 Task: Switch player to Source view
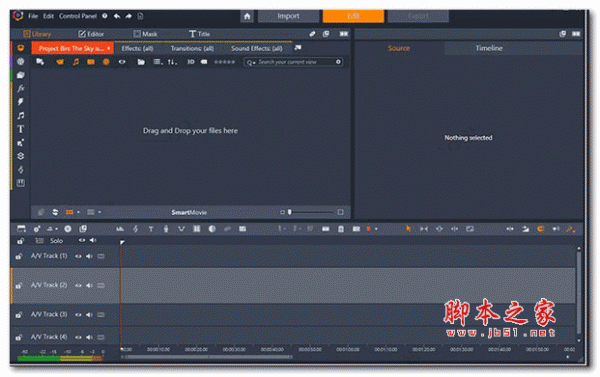[x=399, y=48]
